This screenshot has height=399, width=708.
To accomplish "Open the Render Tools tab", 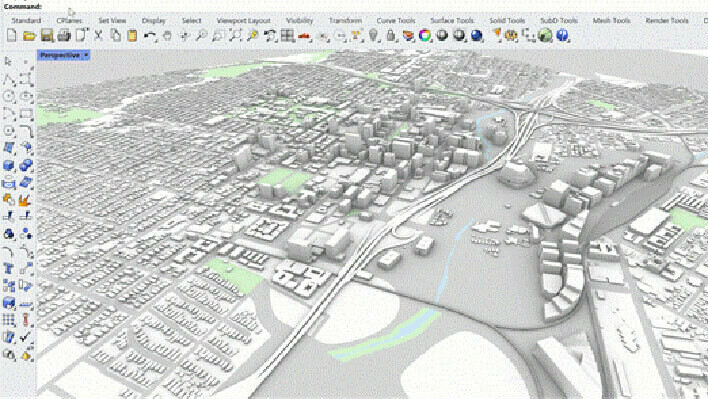I will pos(667,21).
